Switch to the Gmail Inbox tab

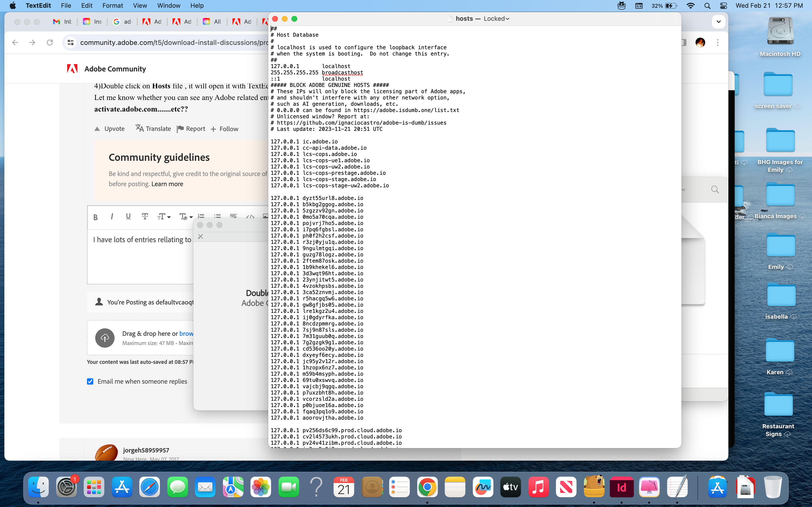(x=62, y=22)
